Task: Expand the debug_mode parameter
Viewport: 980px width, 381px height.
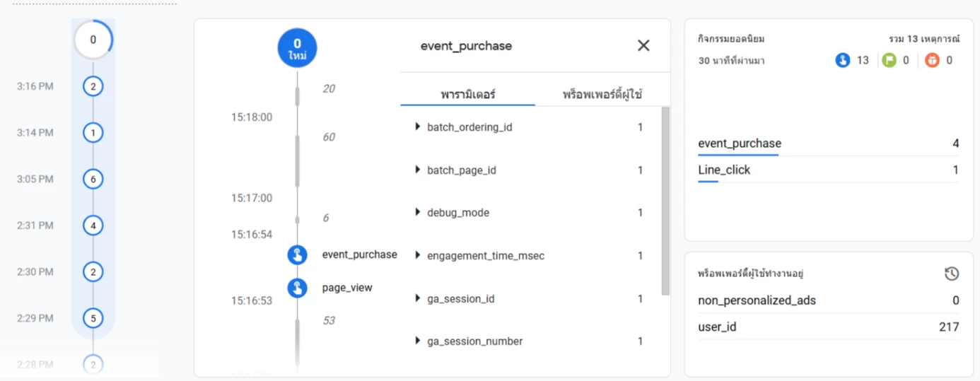Action: (418, 213)
